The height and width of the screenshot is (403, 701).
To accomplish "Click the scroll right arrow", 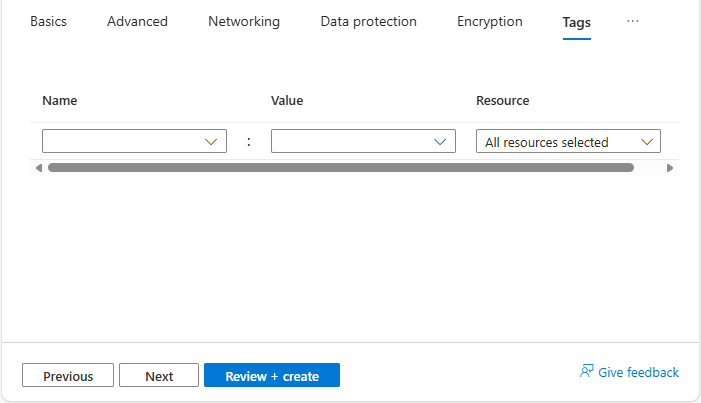I will 670,168.
